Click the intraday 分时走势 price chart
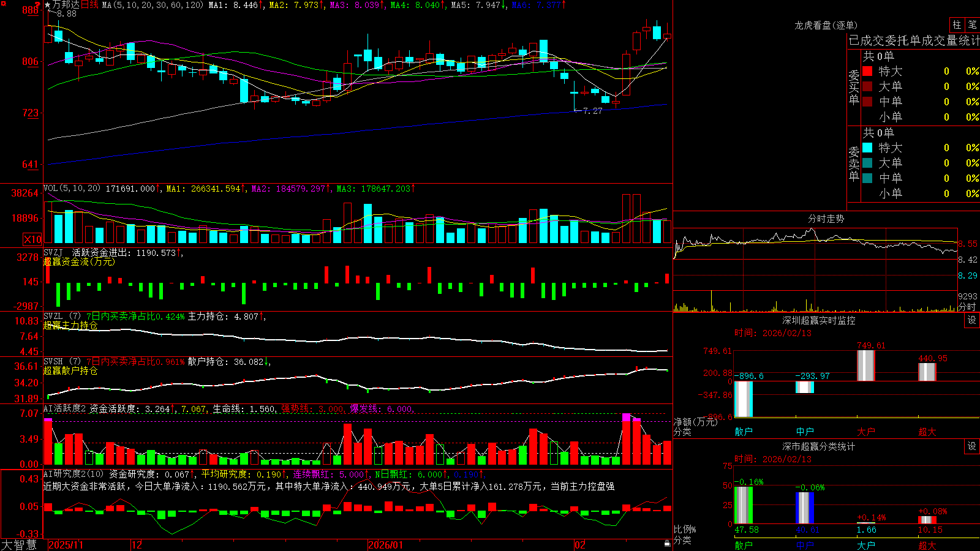The height and width of the screenshot is (551, 980). coord(815,258)
